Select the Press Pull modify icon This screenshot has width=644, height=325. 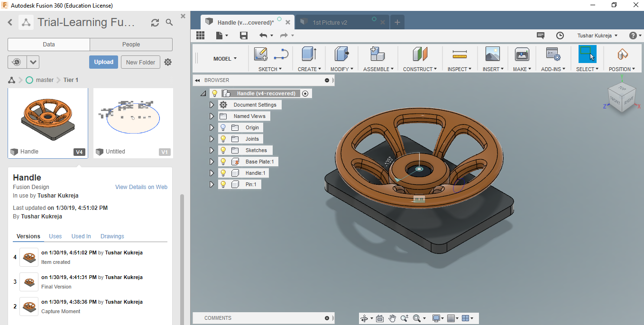341,54
